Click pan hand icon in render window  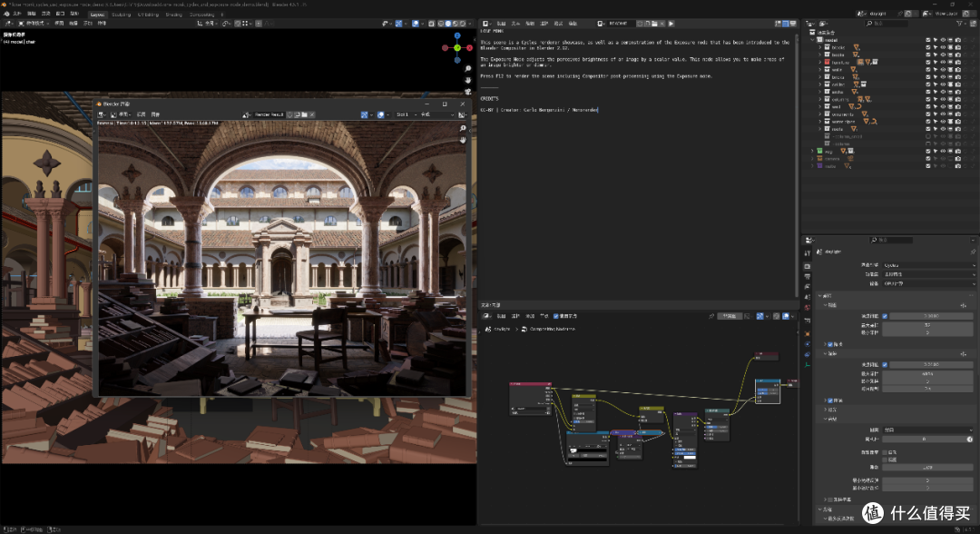(x=463, y=140)
